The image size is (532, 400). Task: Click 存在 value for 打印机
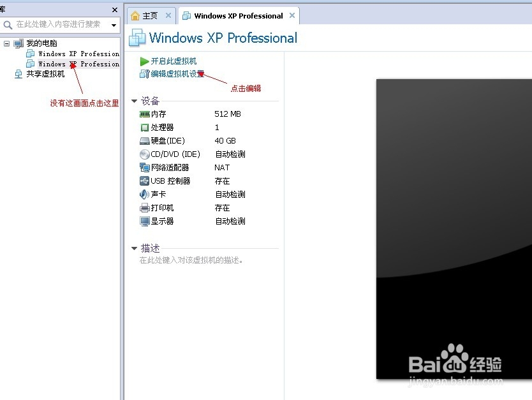point(222,208)
